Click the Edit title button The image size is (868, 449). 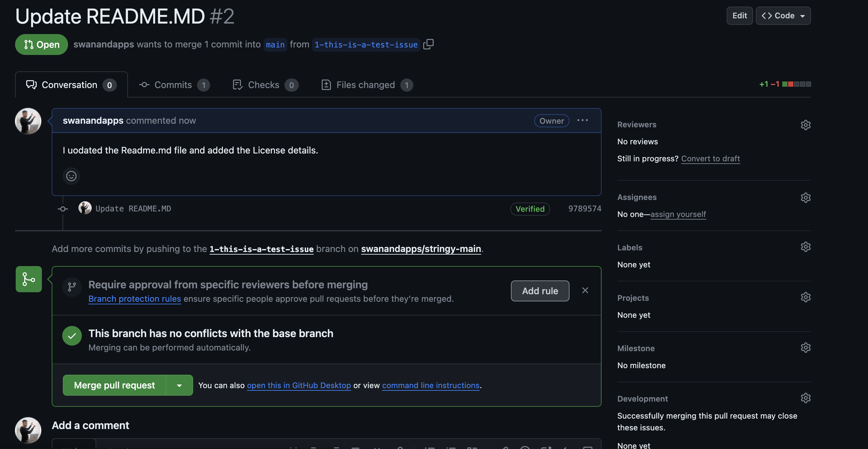740,16
